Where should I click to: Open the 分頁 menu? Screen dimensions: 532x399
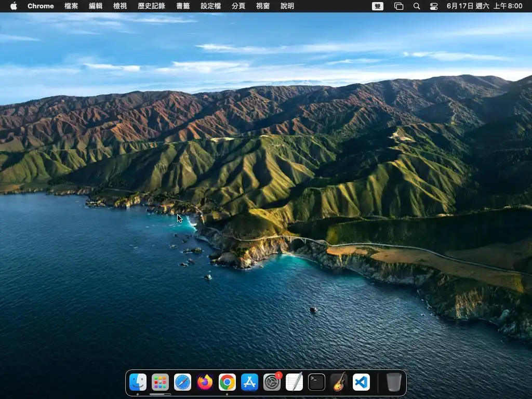pyautogui.click(x=238, y=6)
